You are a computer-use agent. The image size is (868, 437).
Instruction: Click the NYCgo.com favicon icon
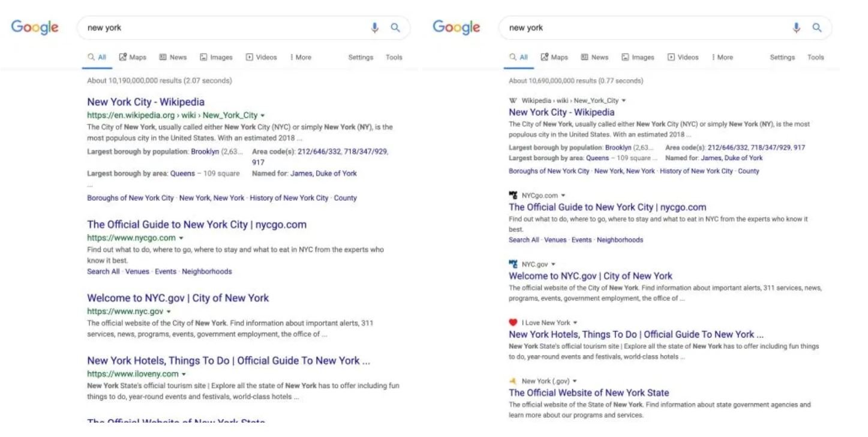pos(513,195)
